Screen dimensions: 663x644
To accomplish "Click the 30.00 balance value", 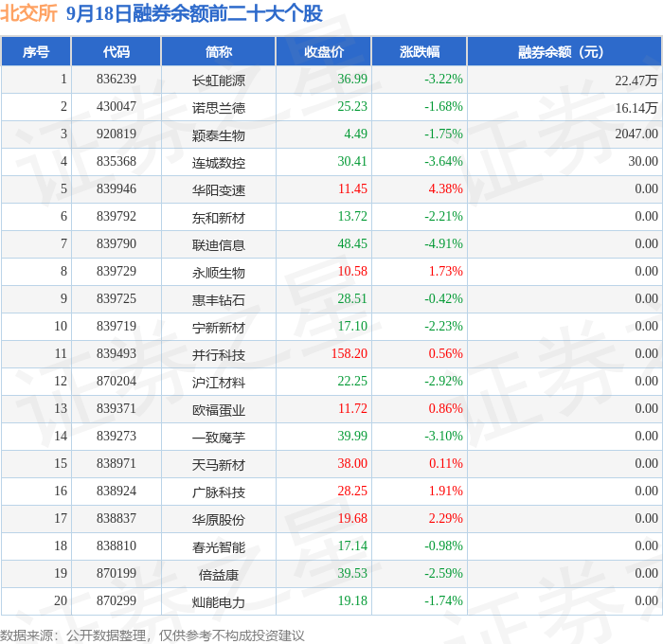I will tap(643, 162).
